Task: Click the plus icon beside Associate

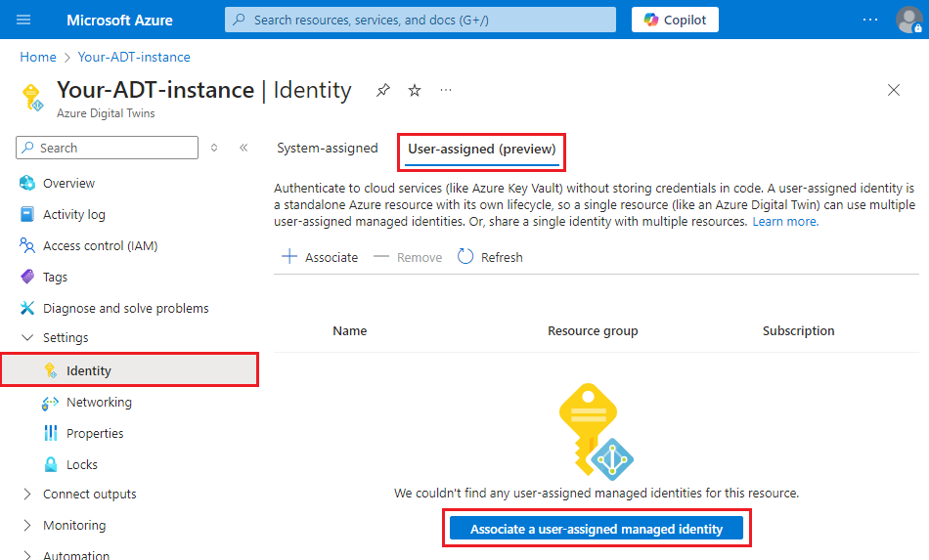Action: tap(289, 256)
